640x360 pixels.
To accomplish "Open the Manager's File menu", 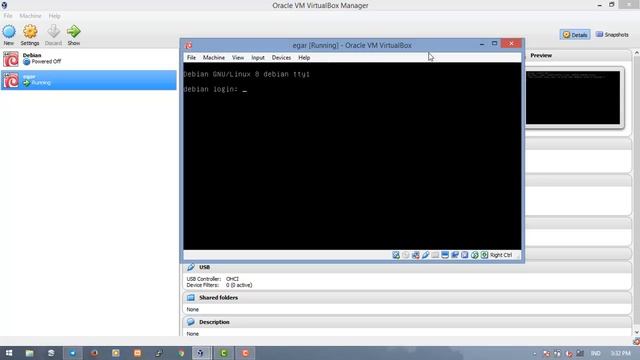I will coord(8,16).
